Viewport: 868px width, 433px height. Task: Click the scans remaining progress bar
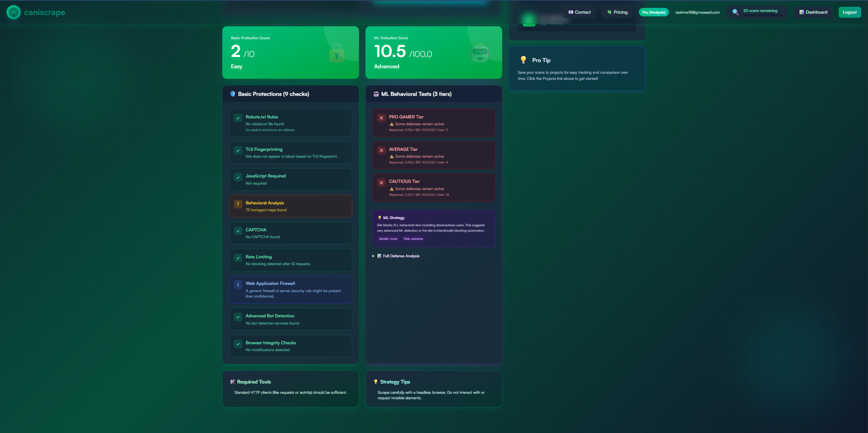point(762,15)
